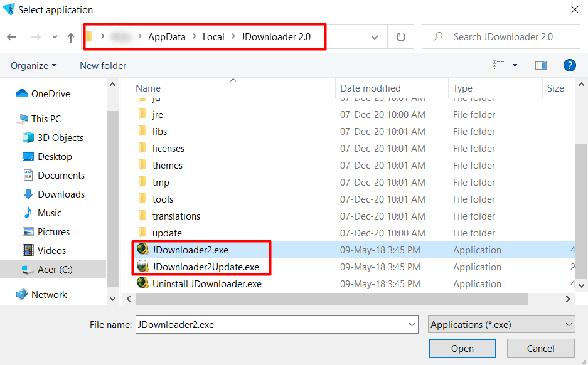Click New folder
The height and width of the screenshot is (365, 588).
103,66
